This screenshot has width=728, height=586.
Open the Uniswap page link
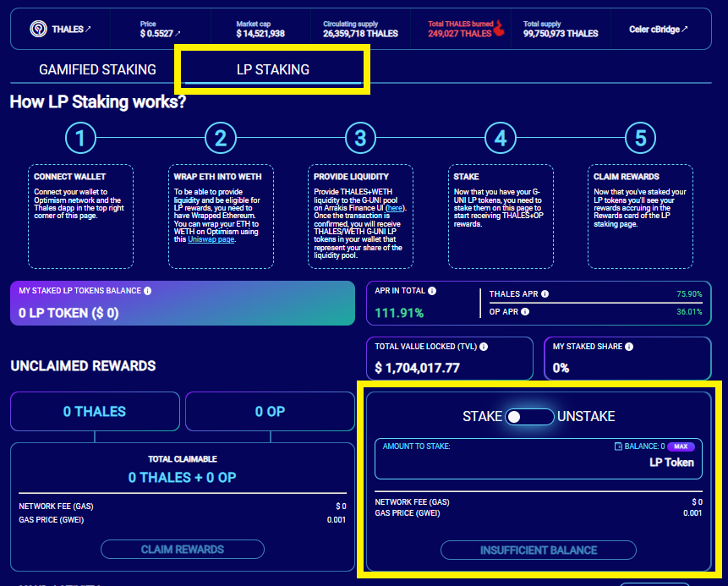coord(211,239)
